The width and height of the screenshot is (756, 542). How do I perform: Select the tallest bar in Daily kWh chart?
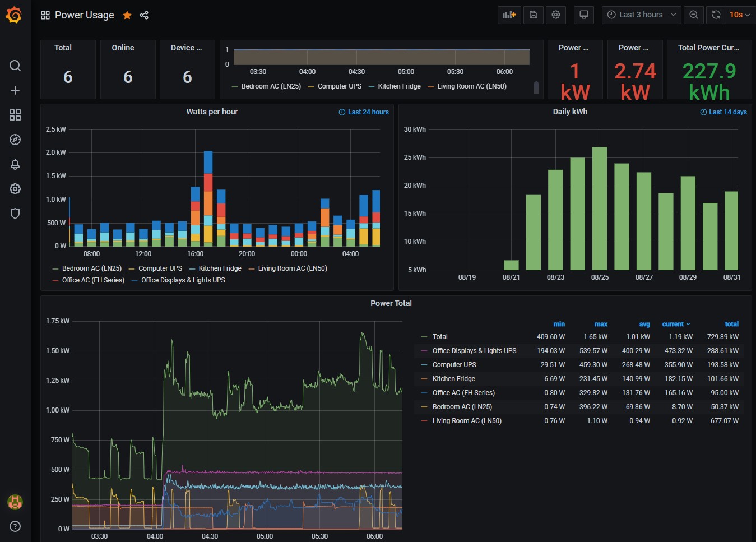[600, 209]
